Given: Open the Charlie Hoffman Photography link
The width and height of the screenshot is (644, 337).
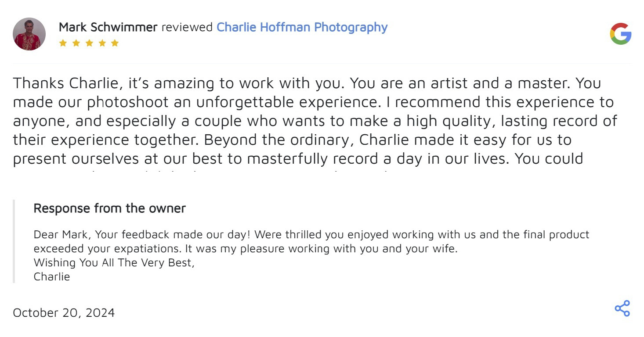Looking at the screenshot, I should pos(302,27).
